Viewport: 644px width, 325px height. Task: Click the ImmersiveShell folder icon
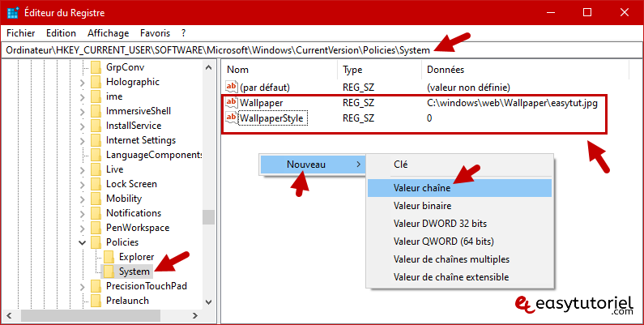click(x=96, y=111)
